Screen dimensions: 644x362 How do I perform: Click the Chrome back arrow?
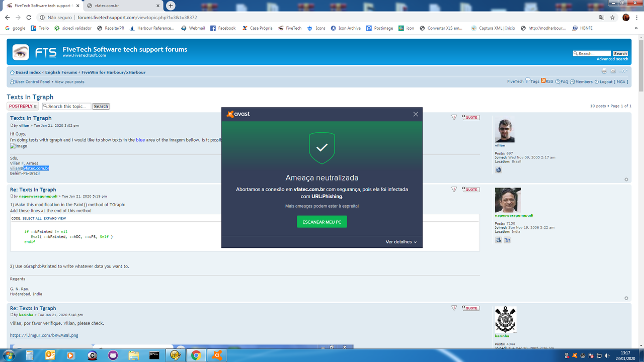coord(8,17)
